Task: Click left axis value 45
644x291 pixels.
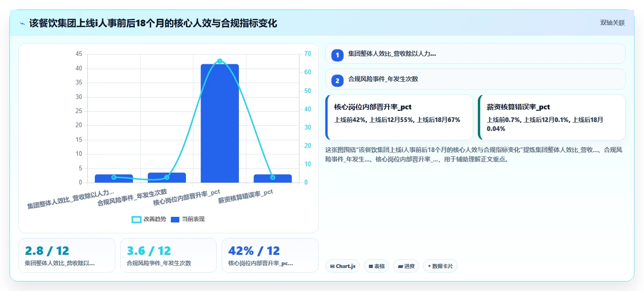Action: click(78, 54)
